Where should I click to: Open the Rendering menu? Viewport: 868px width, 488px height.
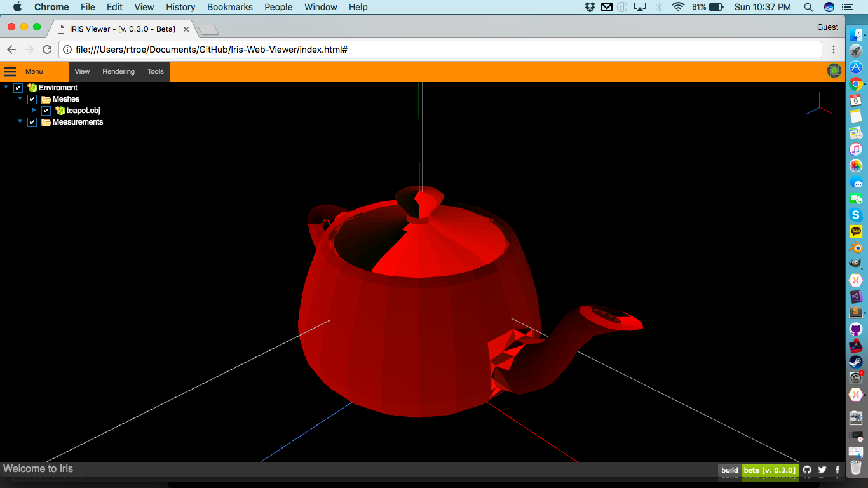[x=118, y=72]
